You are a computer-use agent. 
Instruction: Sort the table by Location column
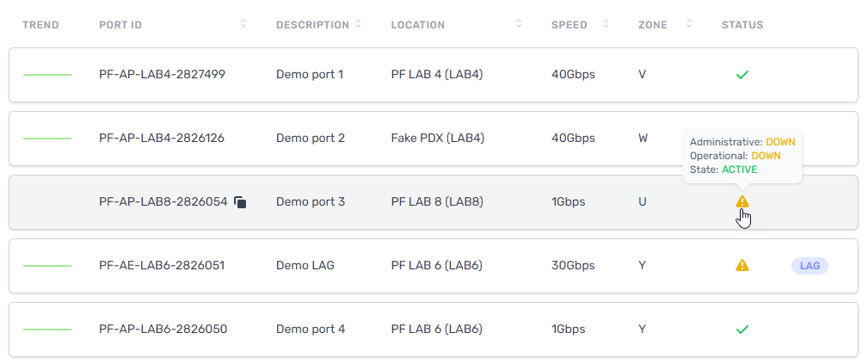tap(519, 24)
